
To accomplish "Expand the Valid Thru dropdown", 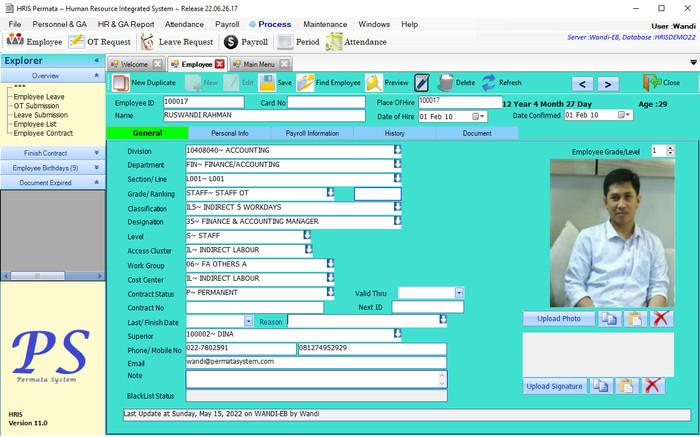I will 459,293.
